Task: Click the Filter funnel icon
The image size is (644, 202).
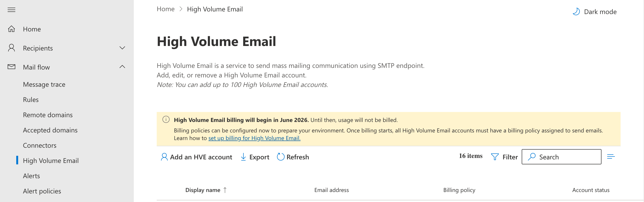Action: point(495,157)
